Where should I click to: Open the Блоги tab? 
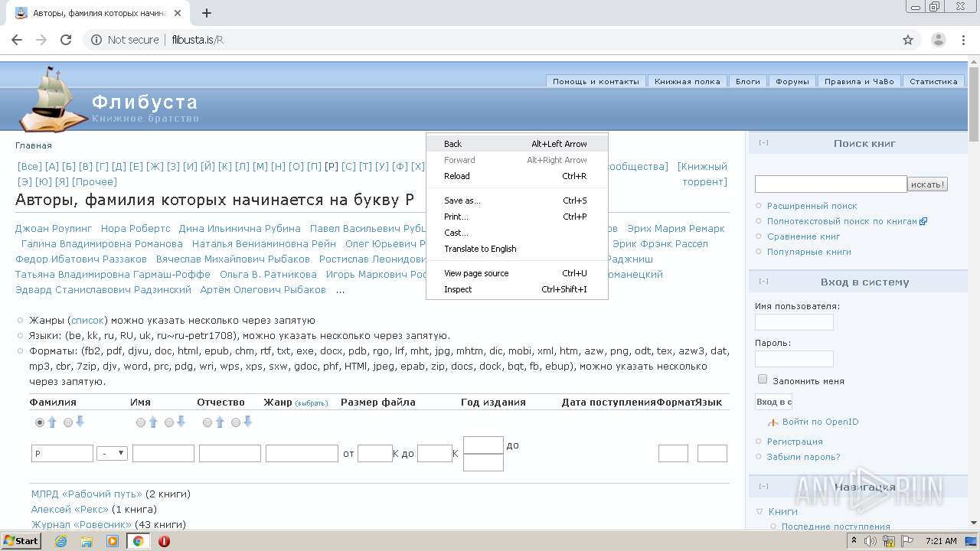(x=748, y=81)
